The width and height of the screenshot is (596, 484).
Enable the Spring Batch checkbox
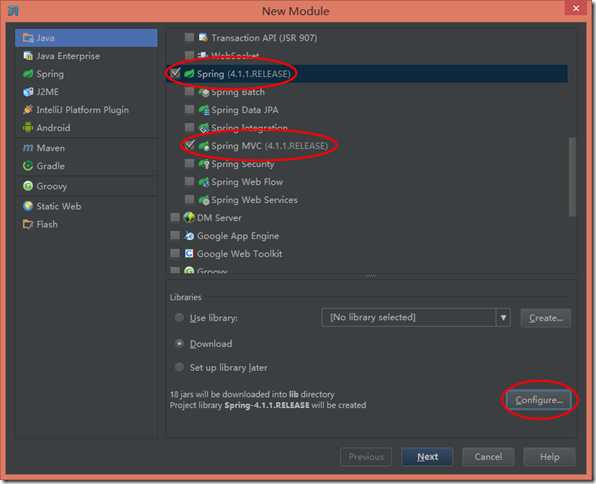tap(189, 91)
